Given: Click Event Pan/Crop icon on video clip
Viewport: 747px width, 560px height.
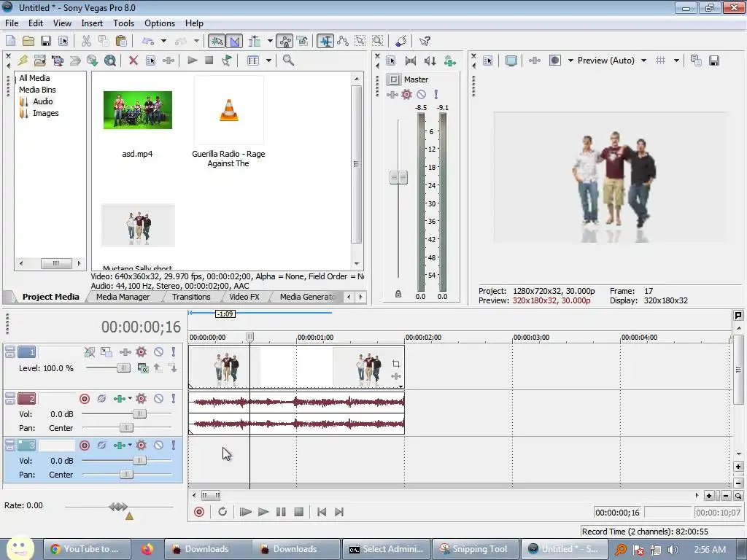Looking at the screenshot, I should [x=396, y=364].
